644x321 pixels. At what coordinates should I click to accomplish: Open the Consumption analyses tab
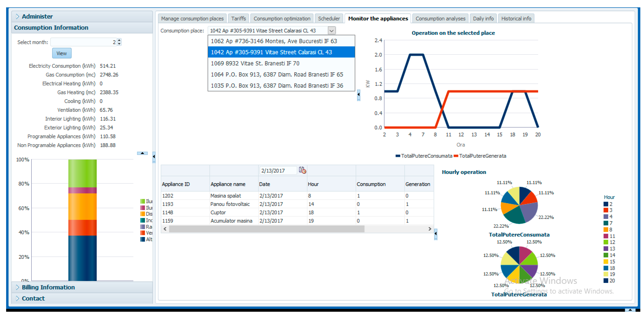pos(440,19)
